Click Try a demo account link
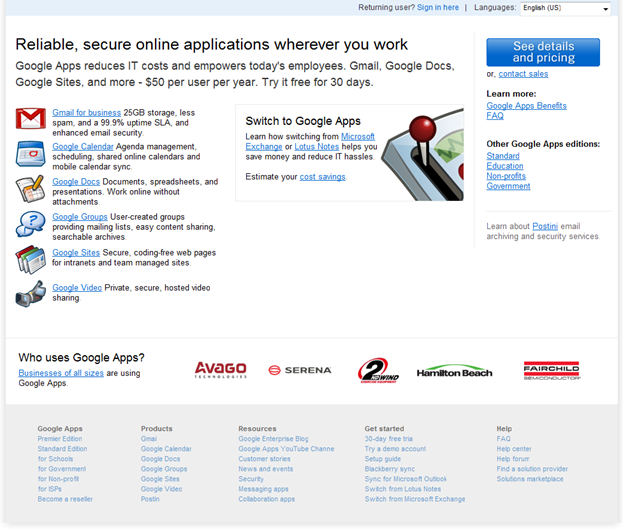Screen dimensions: 623x529 point(395,449)
